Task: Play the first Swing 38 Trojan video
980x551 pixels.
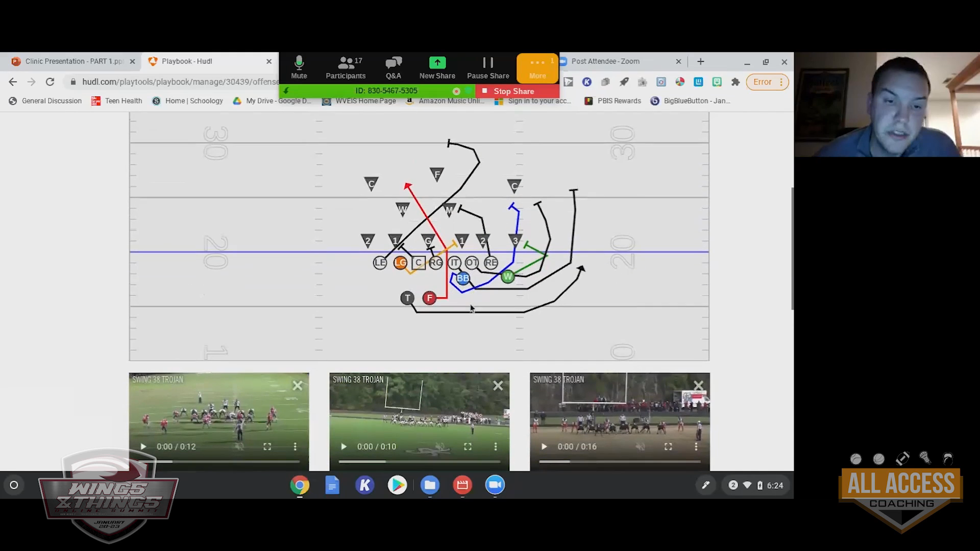Action: click(x=143, y=446)
